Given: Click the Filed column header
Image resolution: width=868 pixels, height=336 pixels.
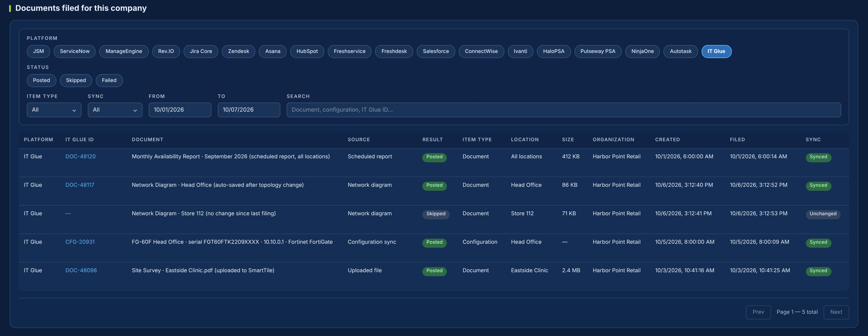Looking at the screenshot, I should [x=737, y=140].
